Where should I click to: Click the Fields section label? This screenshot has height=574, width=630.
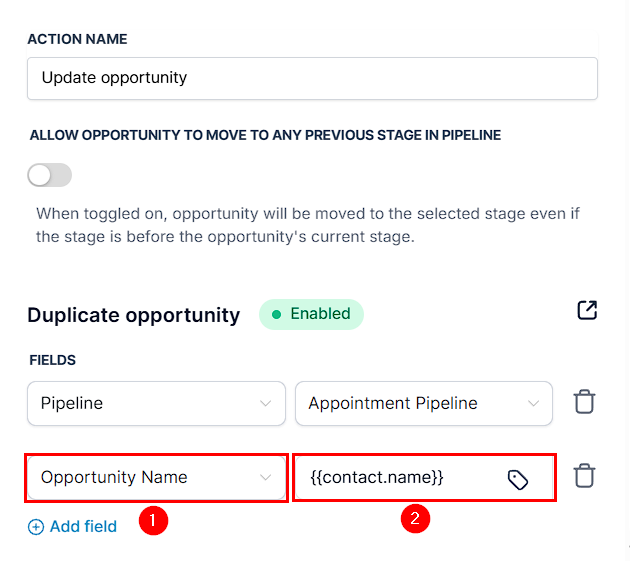tap(52, 360)
